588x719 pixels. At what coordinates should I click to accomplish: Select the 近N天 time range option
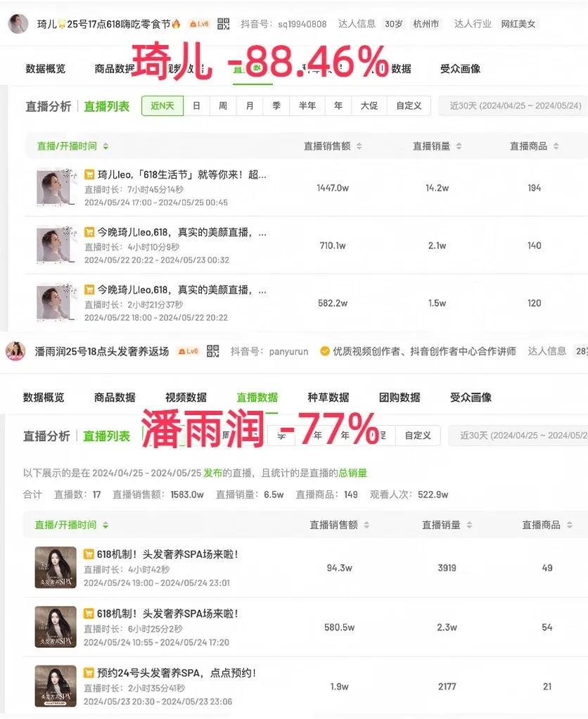[162, 106]
